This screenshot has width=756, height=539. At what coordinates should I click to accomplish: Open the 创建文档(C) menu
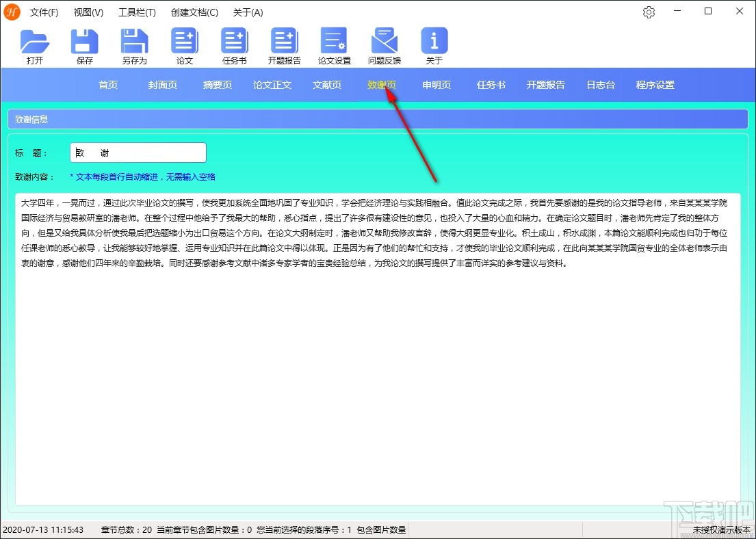[x=194, y=12]
